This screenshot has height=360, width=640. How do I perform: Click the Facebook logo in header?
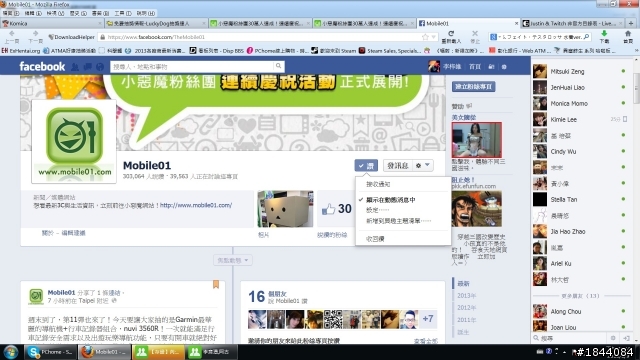pyautogui.click(x=42, y=67)
